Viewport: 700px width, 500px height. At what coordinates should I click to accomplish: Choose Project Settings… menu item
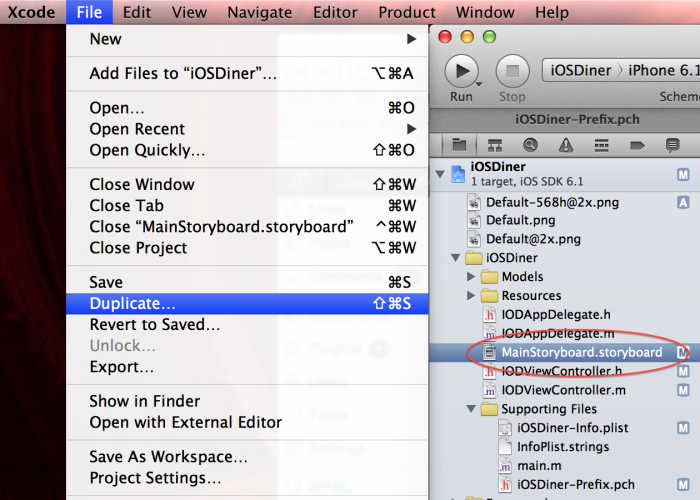(247, 478)
